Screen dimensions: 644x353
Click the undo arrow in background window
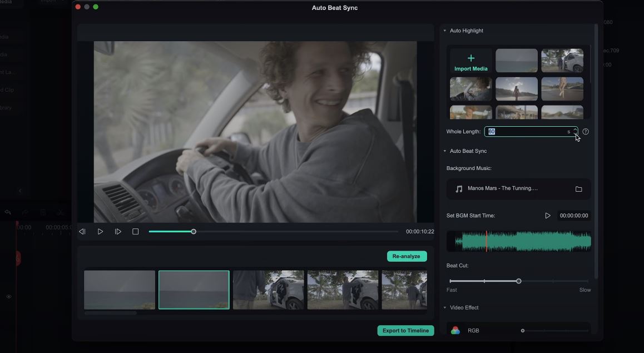[8, 212]
